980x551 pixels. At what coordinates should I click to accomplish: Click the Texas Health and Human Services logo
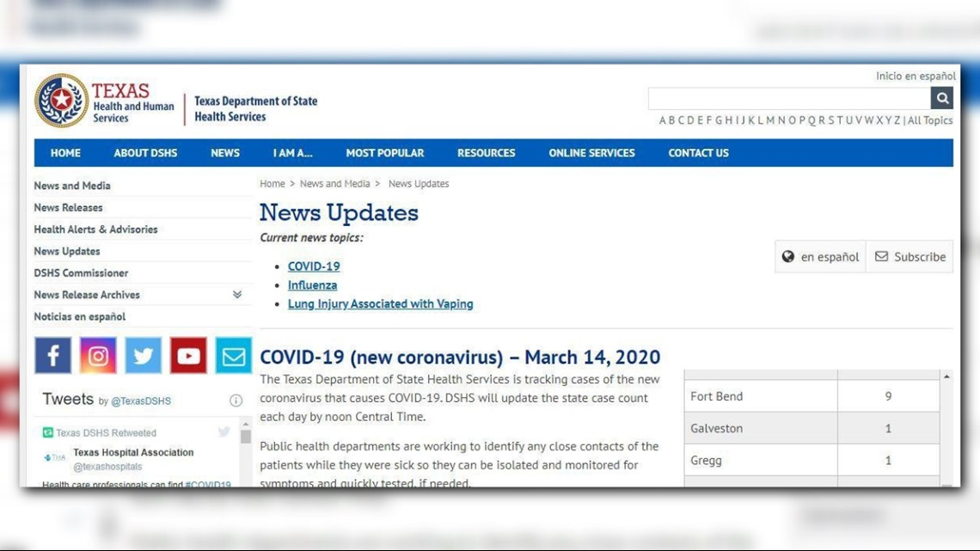(105, 101)
